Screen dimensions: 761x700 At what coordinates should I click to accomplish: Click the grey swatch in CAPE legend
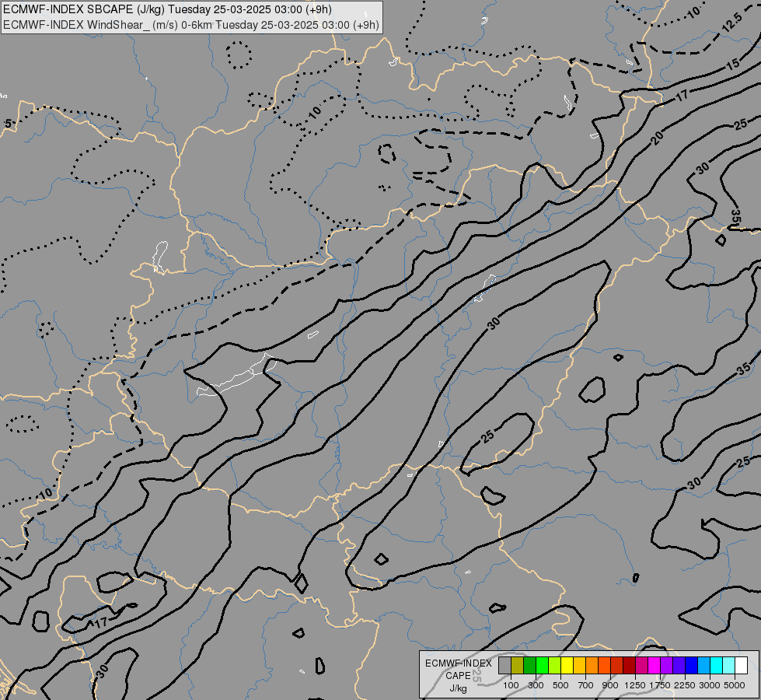pos(504,666)
